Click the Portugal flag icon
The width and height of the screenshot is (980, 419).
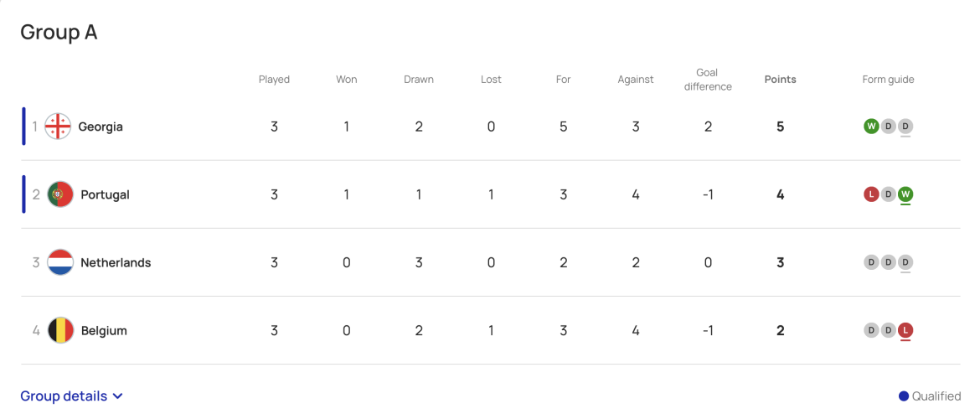click(60, 194)
